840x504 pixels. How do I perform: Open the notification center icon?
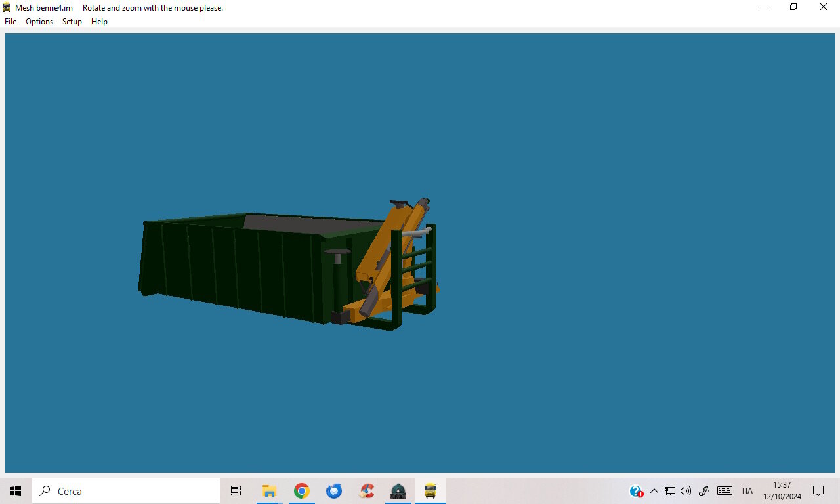click(x=818, y=491)
